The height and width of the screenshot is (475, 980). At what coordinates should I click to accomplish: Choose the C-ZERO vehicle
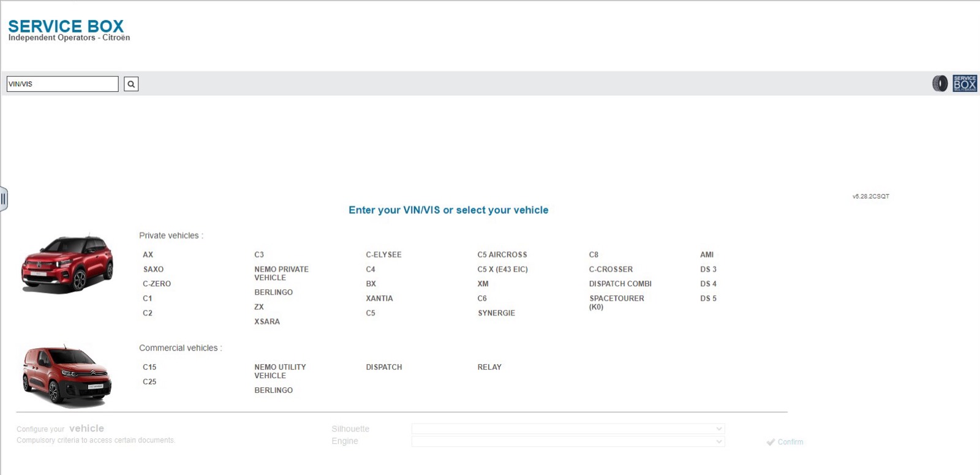tap(157, 284)
